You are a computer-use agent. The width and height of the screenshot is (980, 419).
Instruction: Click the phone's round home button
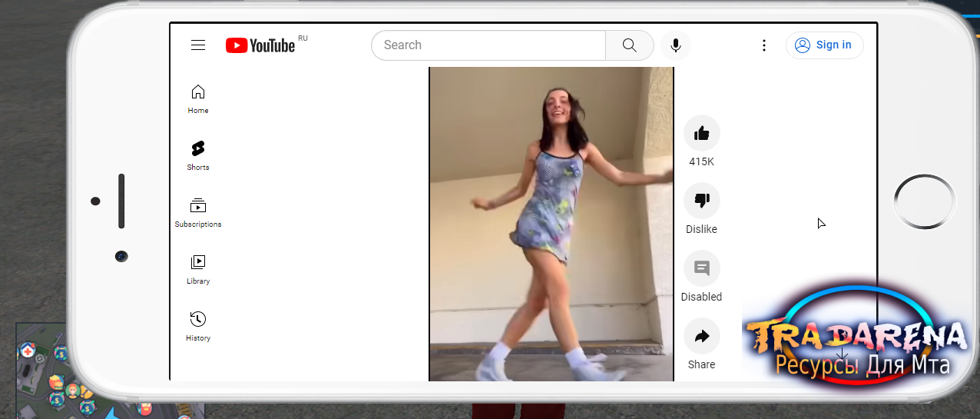(924, 201)
